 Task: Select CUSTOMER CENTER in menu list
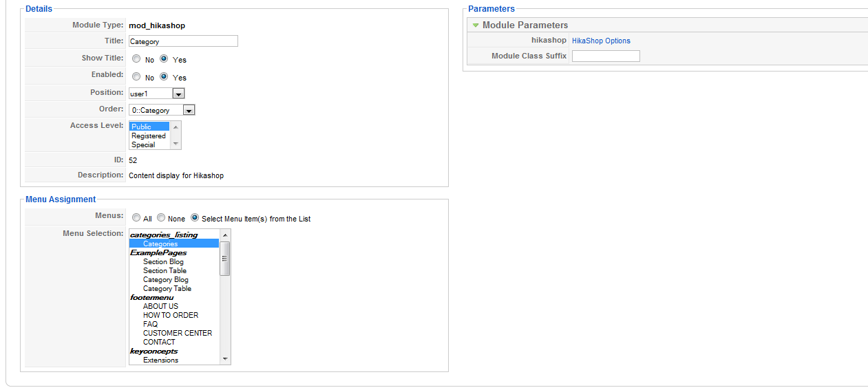tap(178, 333)
